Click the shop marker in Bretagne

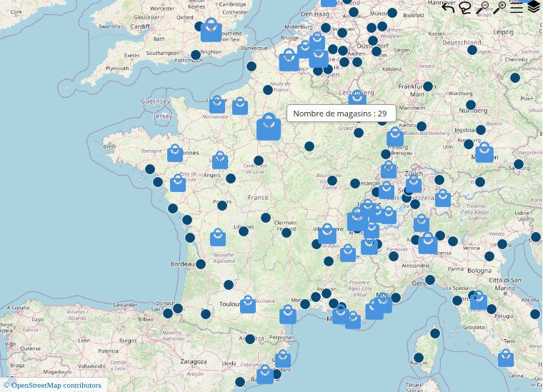coord(175,154)
